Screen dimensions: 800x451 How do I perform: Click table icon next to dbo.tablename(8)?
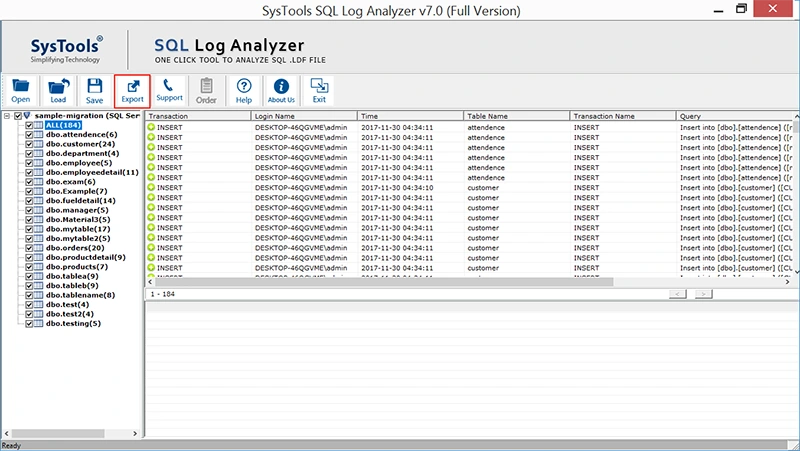click(38, 295)
